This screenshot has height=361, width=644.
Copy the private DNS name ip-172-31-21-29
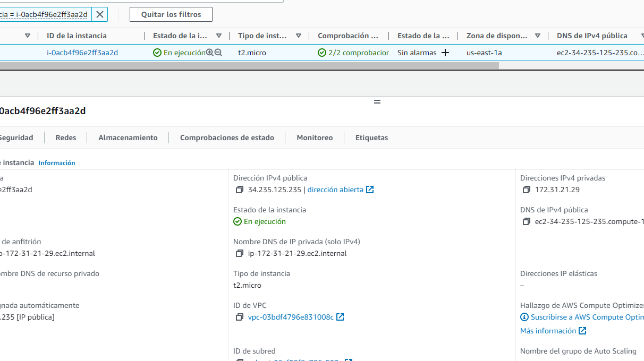[240, 253]
